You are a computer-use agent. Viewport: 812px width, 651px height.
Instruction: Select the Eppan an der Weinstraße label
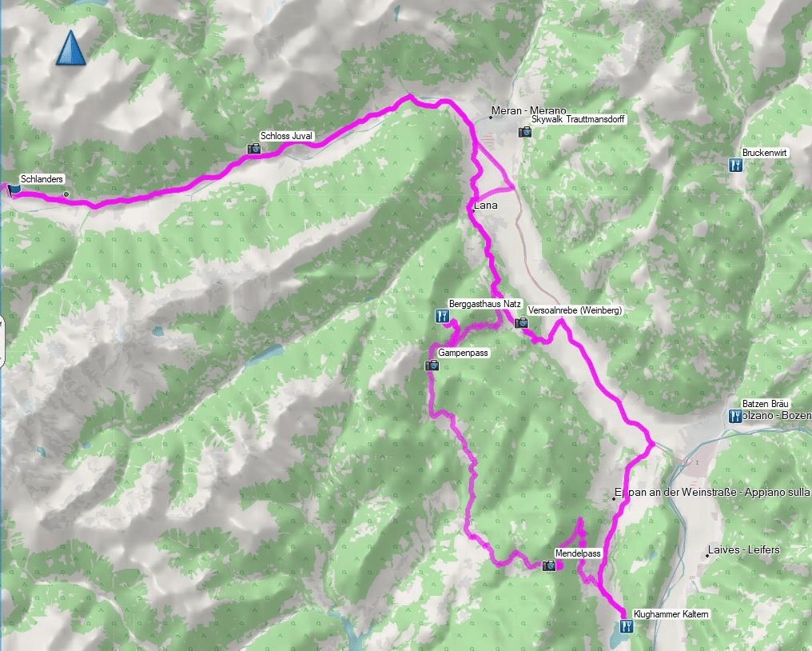712,492
